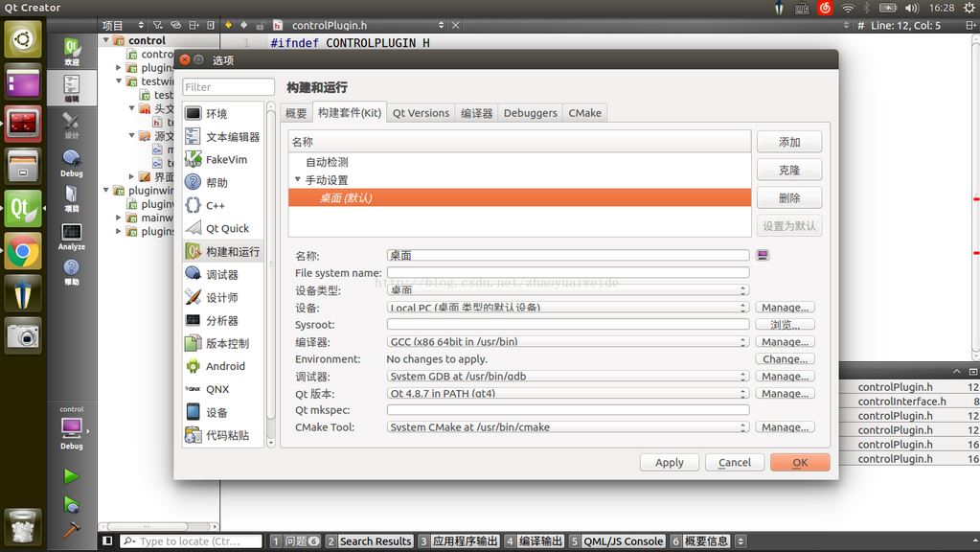Click the File system name input field
The image size is (980, 552).
[567, 272]
